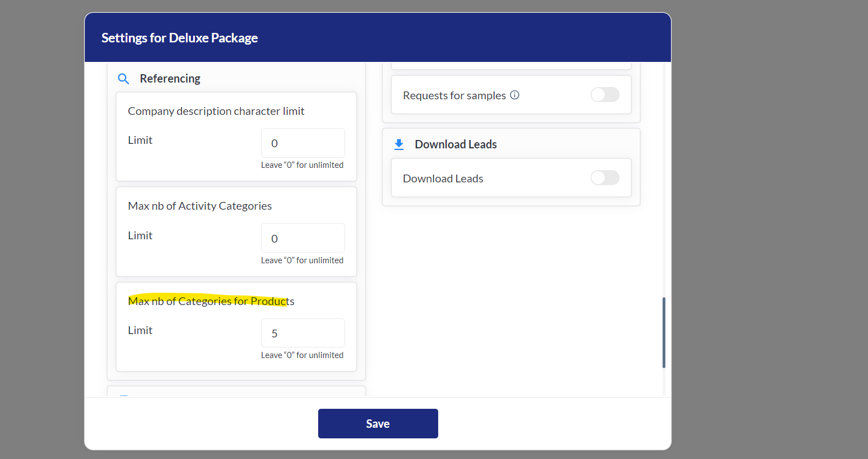Click the Referencing section heading

[170, 79]
